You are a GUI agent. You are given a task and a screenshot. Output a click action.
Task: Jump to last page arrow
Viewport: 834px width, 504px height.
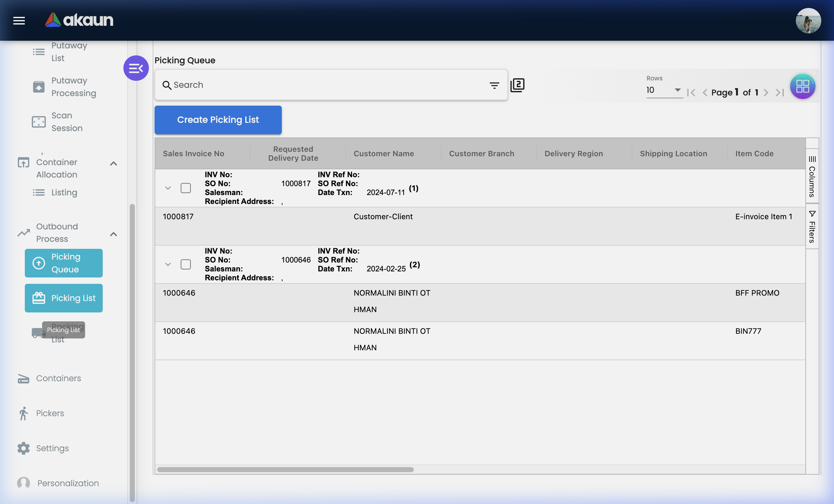click(780, 93)
